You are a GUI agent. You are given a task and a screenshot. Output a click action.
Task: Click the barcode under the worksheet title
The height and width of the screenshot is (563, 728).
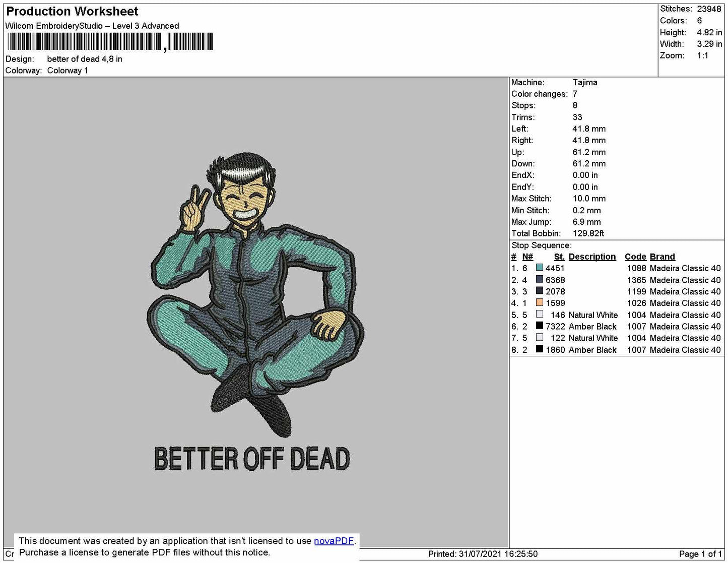point(110,41)
